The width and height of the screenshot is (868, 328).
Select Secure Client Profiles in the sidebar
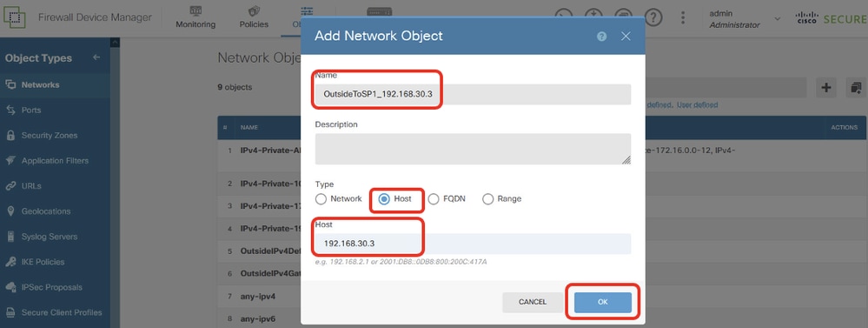pyautogui.click(x=56, y=312)
